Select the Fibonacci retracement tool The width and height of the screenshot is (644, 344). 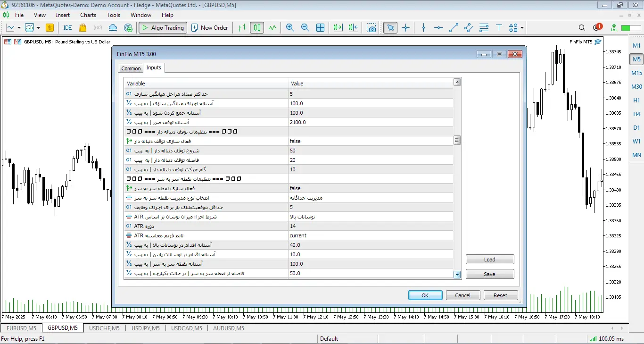pos(484,28)
